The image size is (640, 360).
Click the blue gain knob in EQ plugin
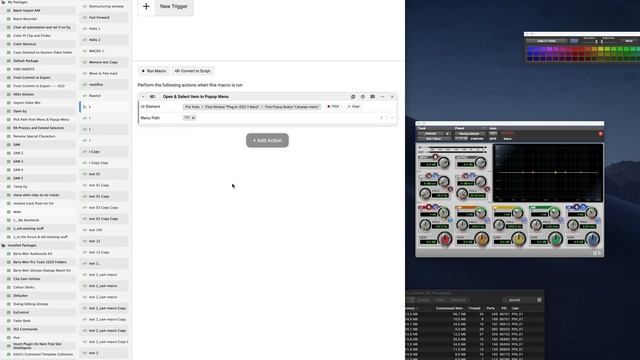click(592, 239)
